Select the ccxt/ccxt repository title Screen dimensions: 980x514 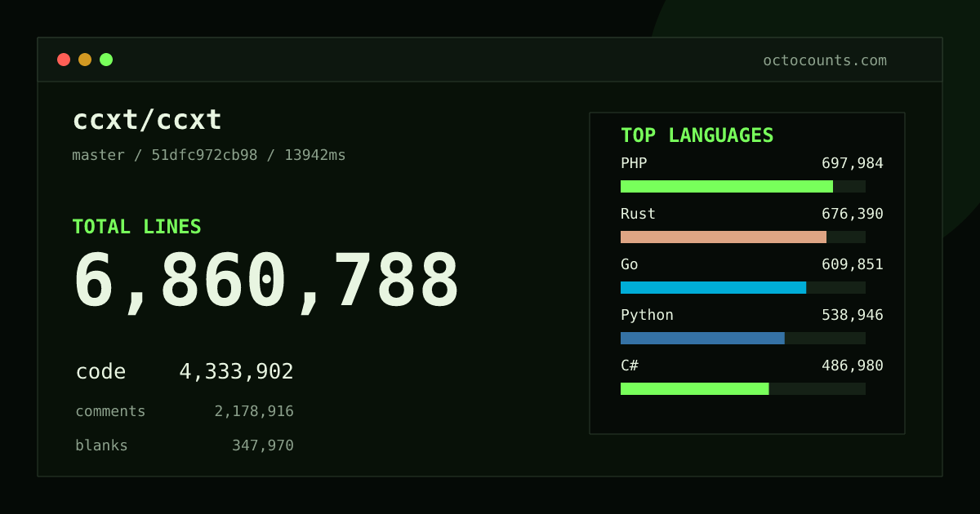(147, 120)
